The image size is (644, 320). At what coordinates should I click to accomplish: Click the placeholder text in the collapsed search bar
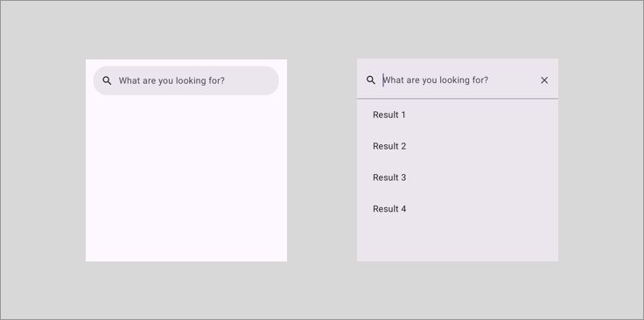click(171, 80)
